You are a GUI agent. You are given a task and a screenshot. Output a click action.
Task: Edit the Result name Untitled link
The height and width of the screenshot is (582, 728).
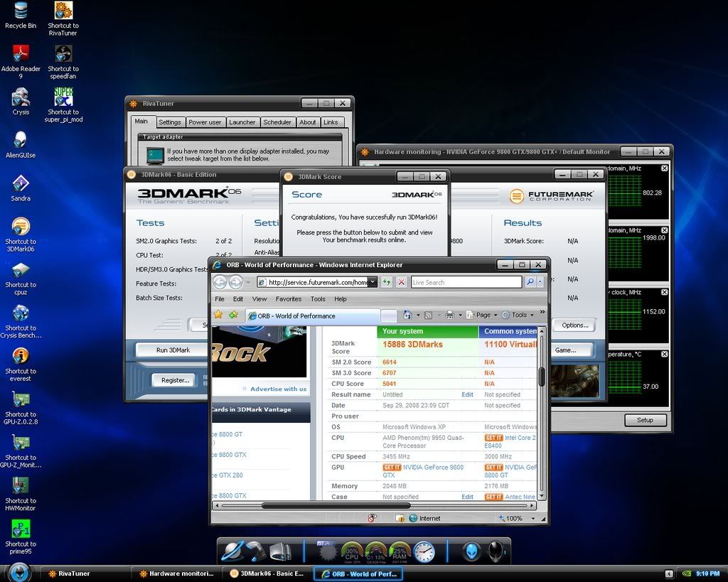pyautogui.click(x=467, y=394)
